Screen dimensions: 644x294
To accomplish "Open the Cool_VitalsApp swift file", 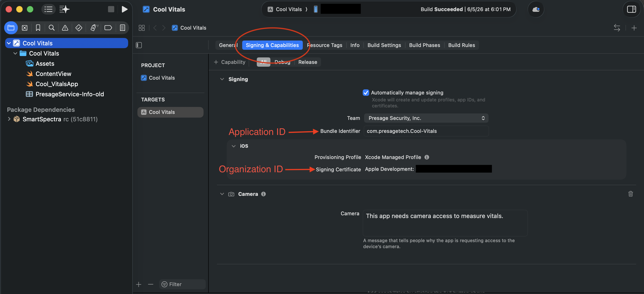I will coord(52,84).
